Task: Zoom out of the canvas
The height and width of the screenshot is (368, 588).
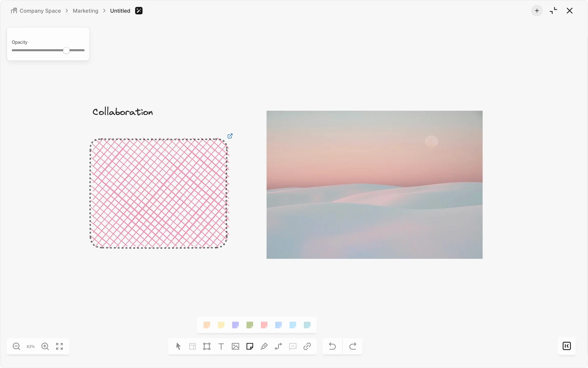Action: [17, 346]
